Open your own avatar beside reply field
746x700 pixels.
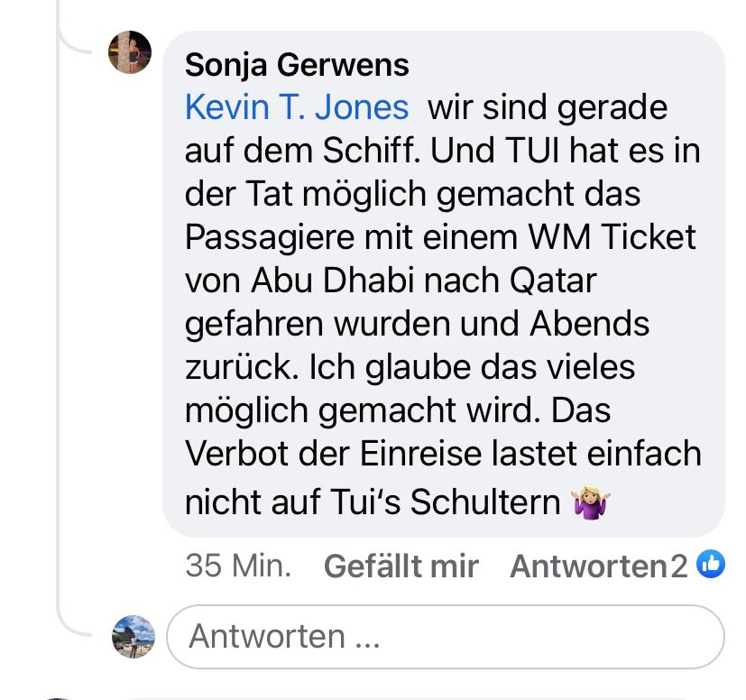pos(133,636)
